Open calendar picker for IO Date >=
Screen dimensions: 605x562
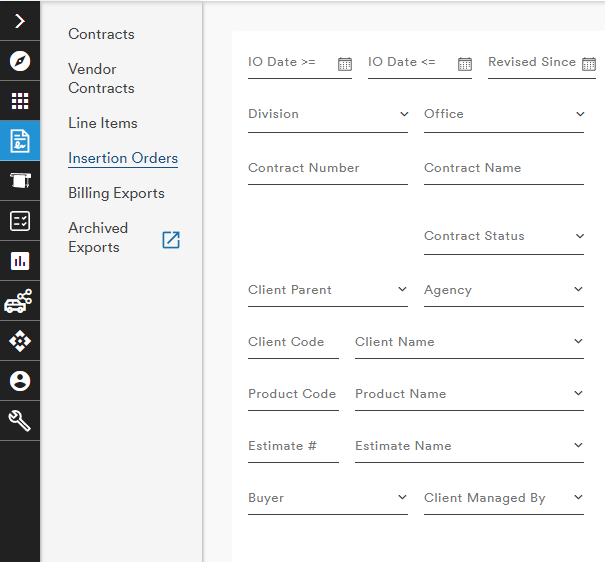345,64
